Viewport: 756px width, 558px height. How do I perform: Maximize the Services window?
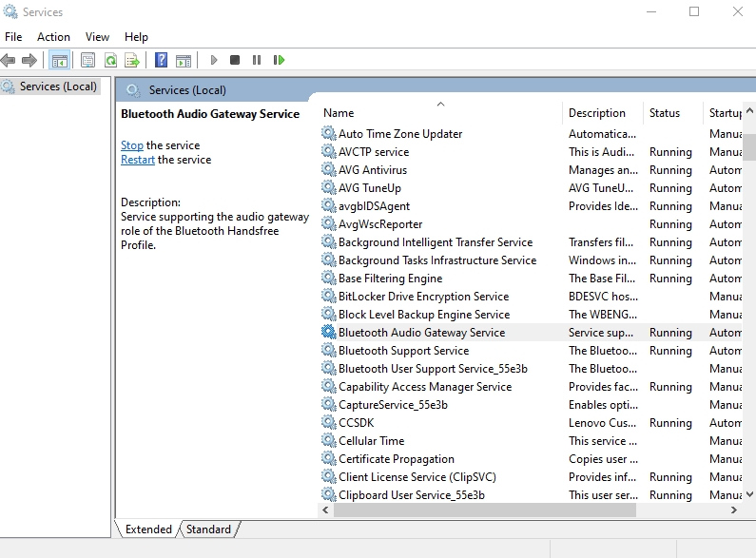[694, 11]
